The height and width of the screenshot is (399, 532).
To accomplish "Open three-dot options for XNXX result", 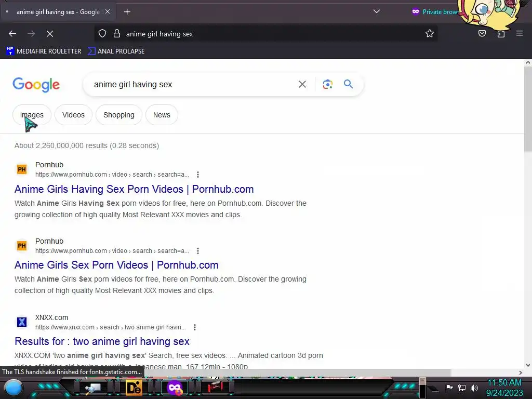I will 195,327.
